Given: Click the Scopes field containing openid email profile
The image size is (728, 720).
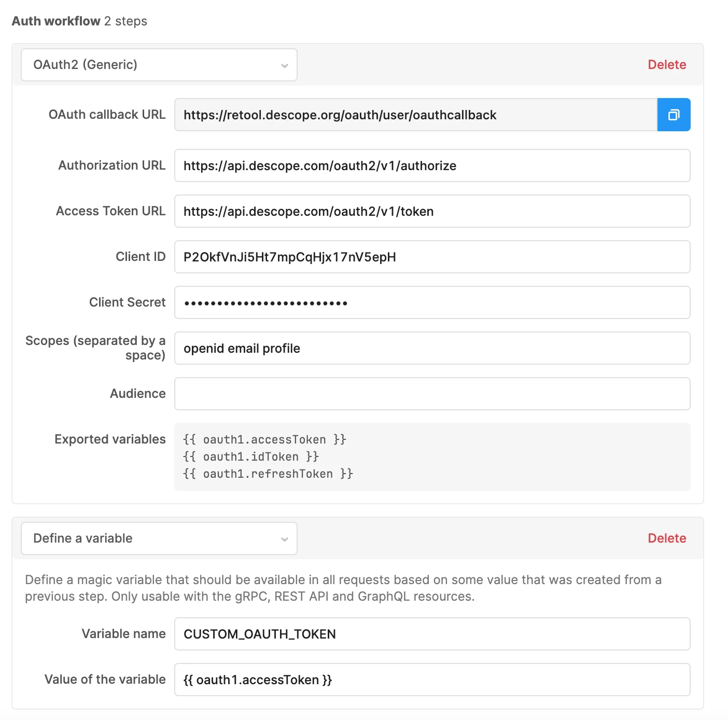Looking at the screenshot, I should [x=432, y=348].
